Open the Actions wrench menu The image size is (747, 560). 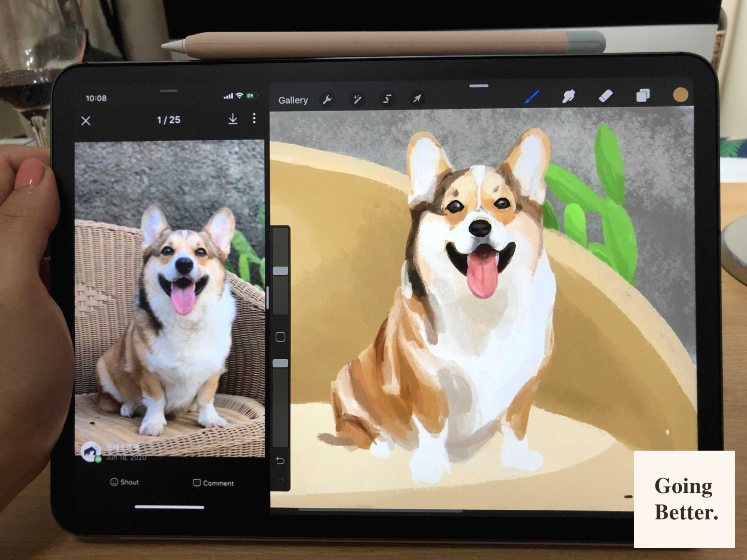[x=327, y=100]
